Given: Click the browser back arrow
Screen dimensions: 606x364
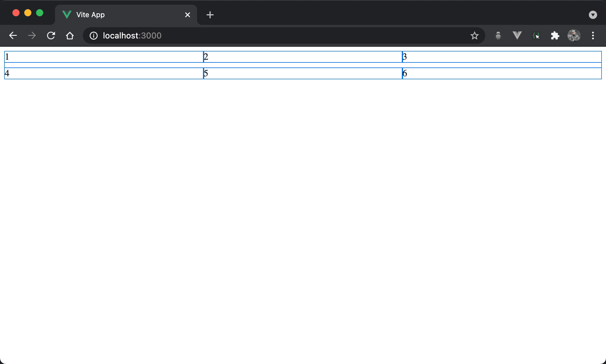Looking at the screenshot, I should click(x=13, y=36).
